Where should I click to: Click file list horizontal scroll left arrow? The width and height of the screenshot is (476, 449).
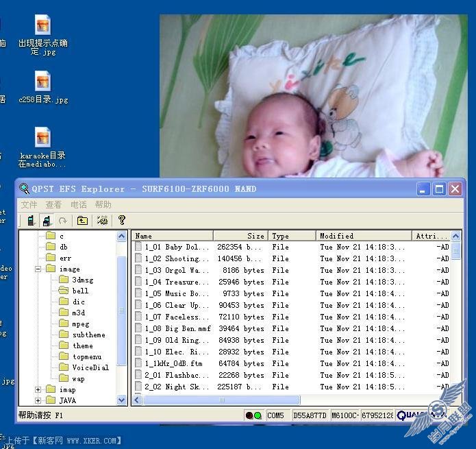point(137,400)
